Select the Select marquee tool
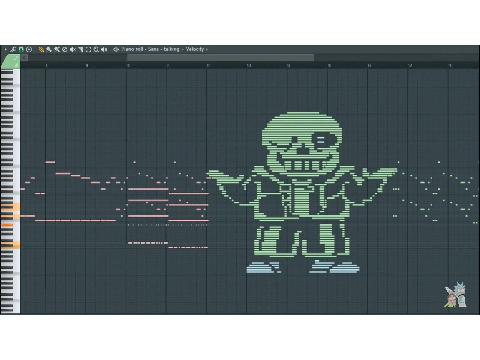Image resolution: width=480 pixels, height=360 pixels. pos(88,49)
